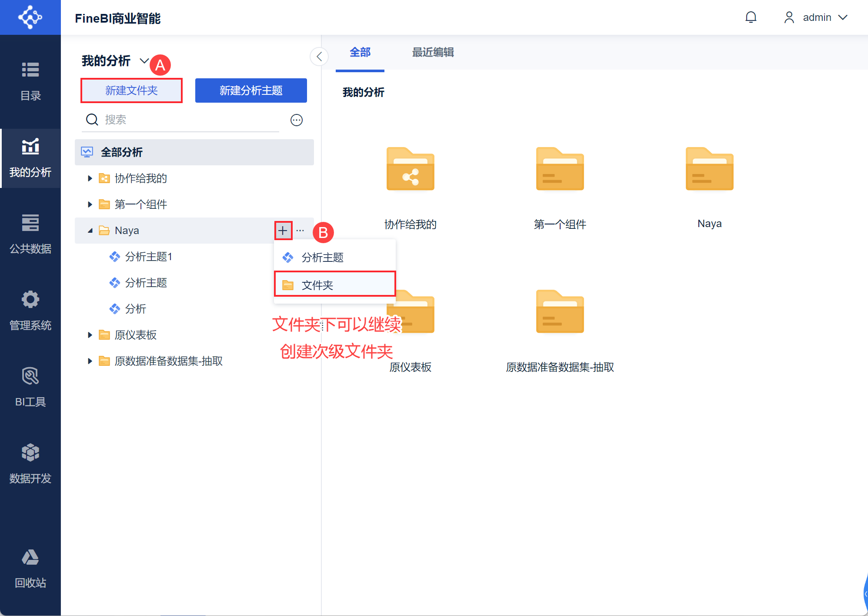The height and width of the screenshot is (616, 868).
Task: Collapse the left panel with arrow button
Action: (x=319, y=57)
